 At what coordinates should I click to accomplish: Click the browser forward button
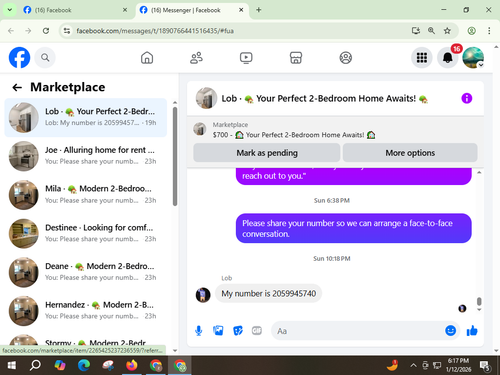click(28, 31)
